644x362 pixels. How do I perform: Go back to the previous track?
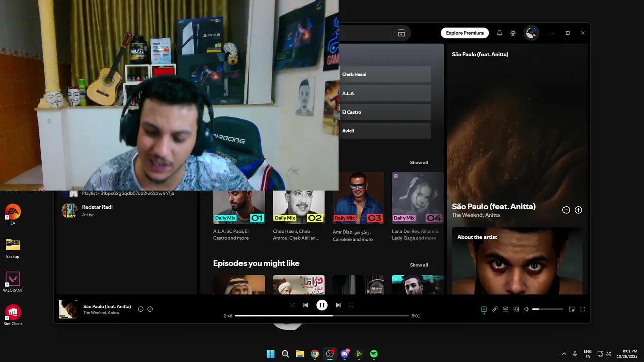point(306,305)
